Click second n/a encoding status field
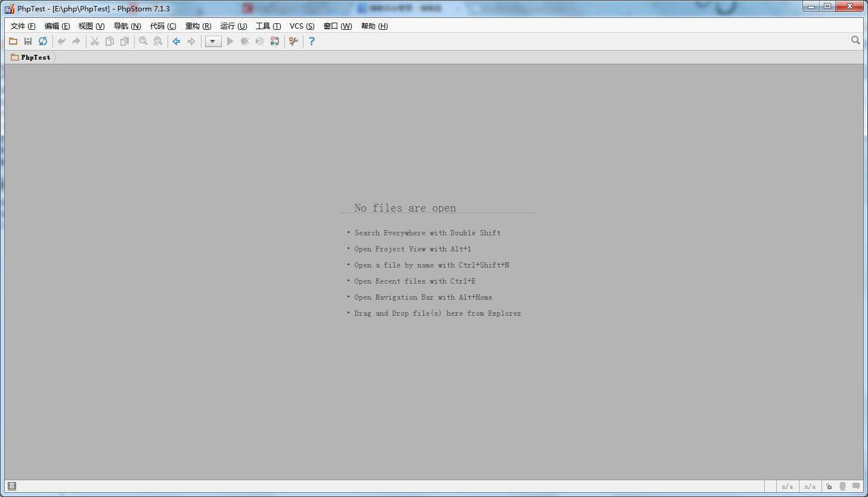Viewport: 868px width, 497px height. pyautogui.click(x=810, y=486)
